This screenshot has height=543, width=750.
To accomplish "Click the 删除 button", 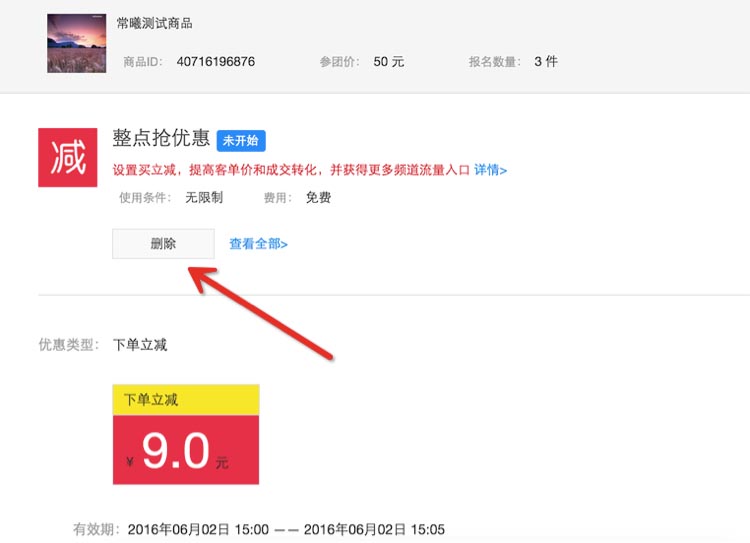I will coord(163,244).
